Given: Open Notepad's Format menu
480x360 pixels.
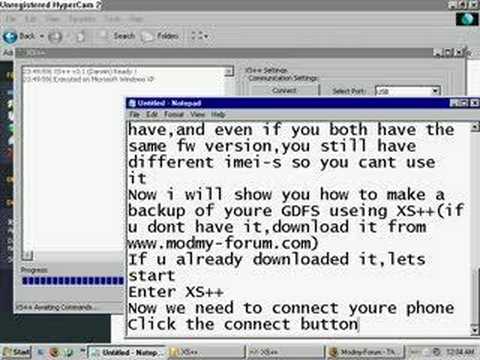Looking at the screenshot, I should point(174,114).
